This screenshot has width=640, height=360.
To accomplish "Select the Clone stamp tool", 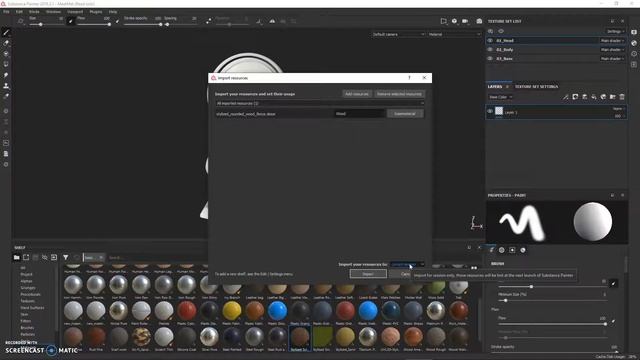I will [x=6, y=86].
